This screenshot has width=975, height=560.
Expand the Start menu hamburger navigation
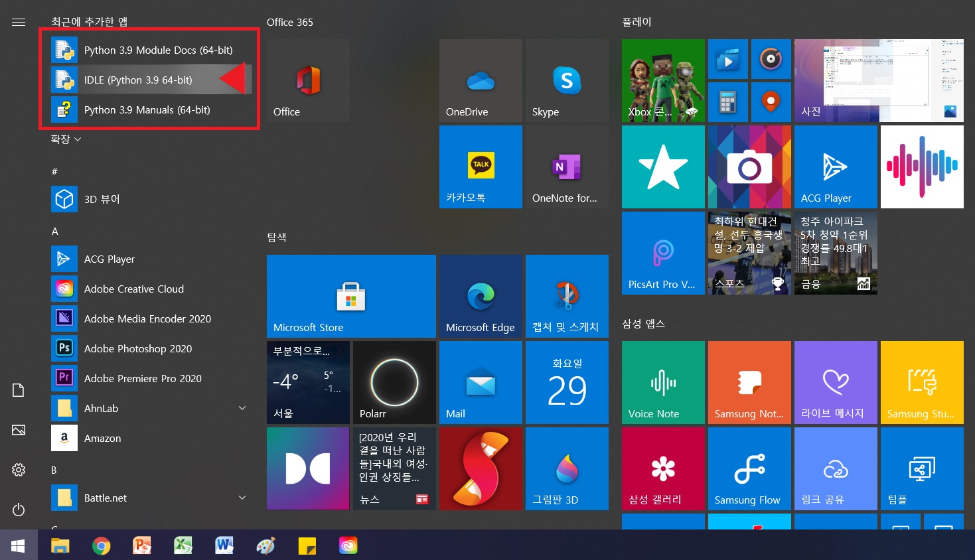click(x=19, y=22)
